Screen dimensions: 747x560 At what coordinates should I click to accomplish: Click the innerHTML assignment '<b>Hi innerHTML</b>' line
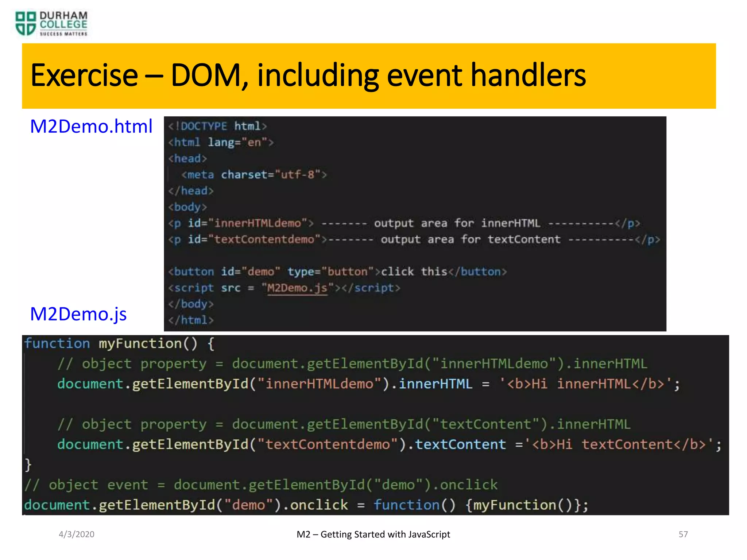coord(369,384)
